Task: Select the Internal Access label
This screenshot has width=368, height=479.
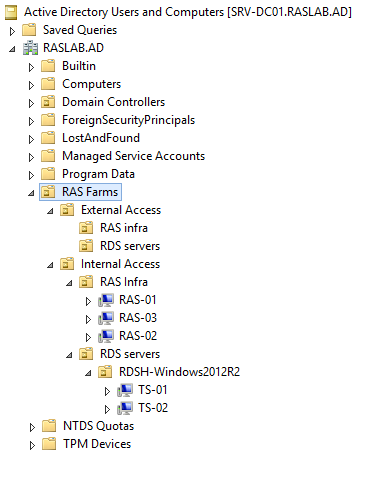Action: (120, 264)
